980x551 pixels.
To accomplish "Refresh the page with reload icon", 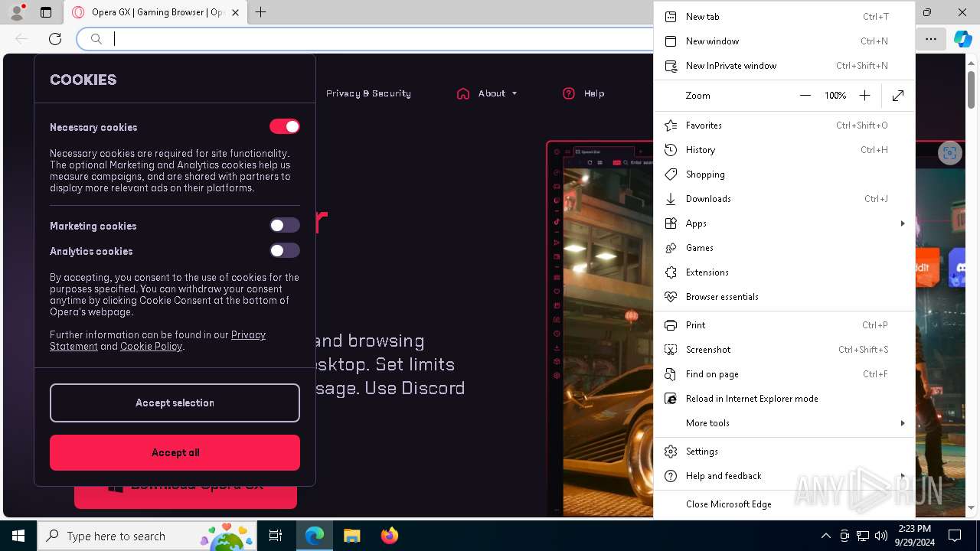I will coord(55,39).
